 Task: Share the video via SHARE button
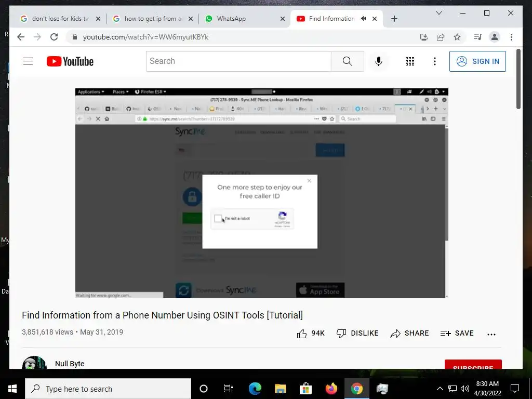409,333
